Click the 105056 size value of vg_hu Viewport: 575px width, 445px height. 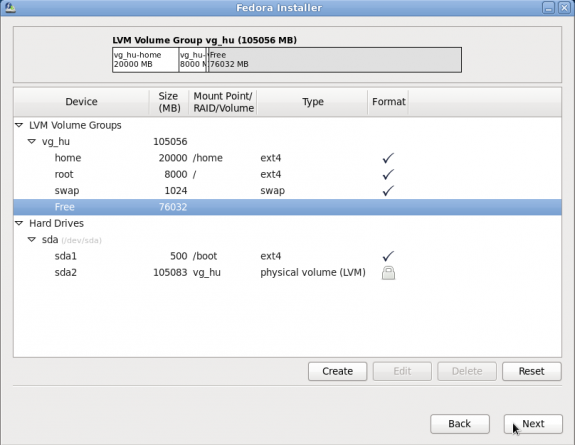170,142
